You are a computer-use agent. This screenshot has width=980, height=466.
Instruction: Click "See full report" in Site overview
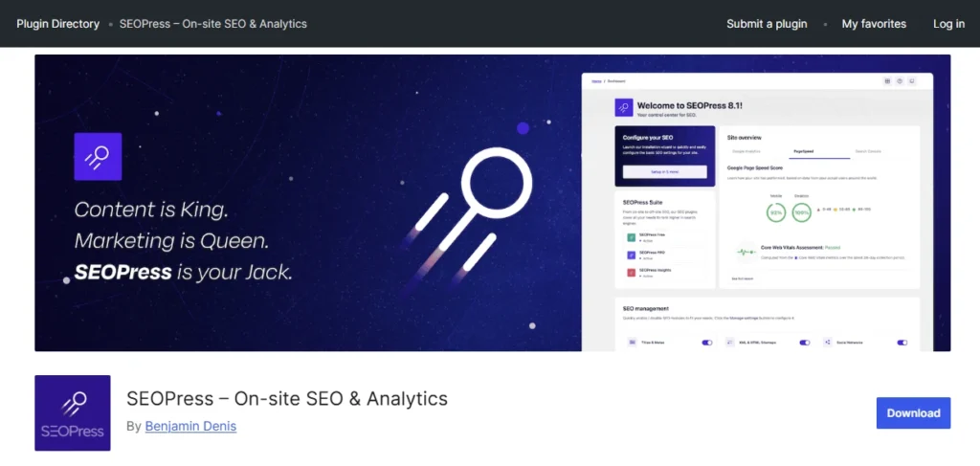click(x=743, y=278)
